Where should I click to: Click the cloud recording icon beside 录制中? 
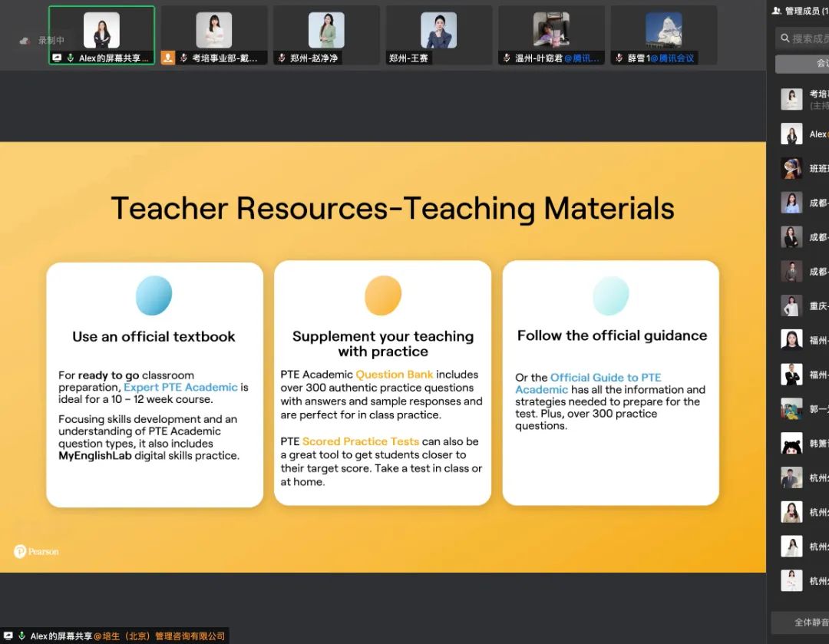coord(25,41)
